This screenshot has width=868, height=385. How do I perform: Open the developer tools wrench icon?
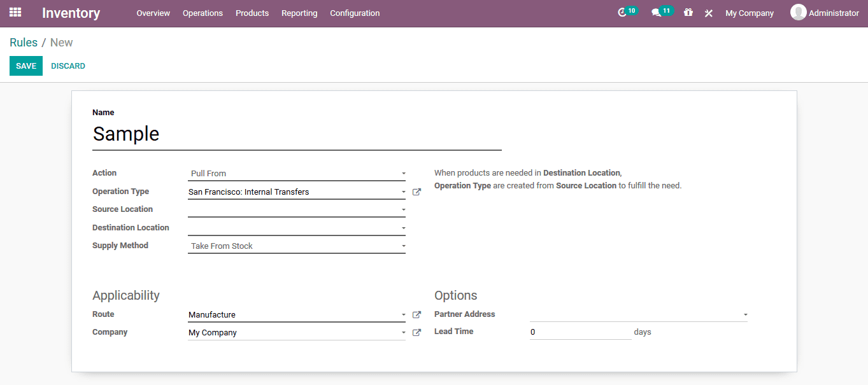point(708,13)
